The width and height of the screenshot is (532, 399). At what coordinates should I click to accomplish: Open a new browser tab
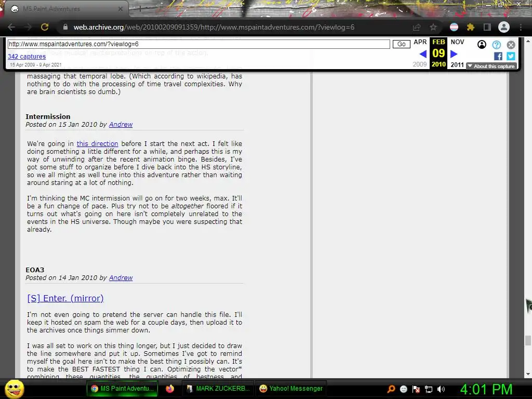pos(140,9)
